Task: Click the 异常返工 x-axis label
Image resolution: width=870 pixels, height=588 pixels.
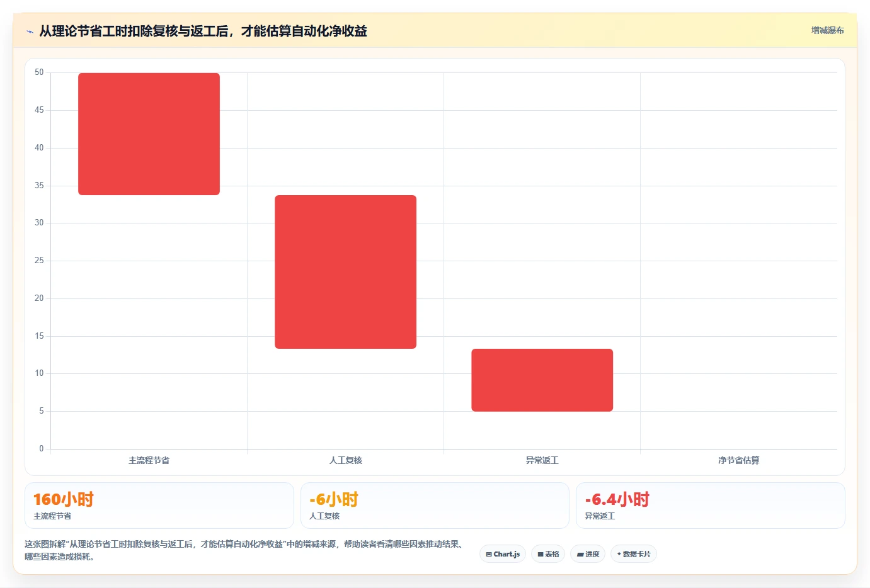Action: point(542,460)
